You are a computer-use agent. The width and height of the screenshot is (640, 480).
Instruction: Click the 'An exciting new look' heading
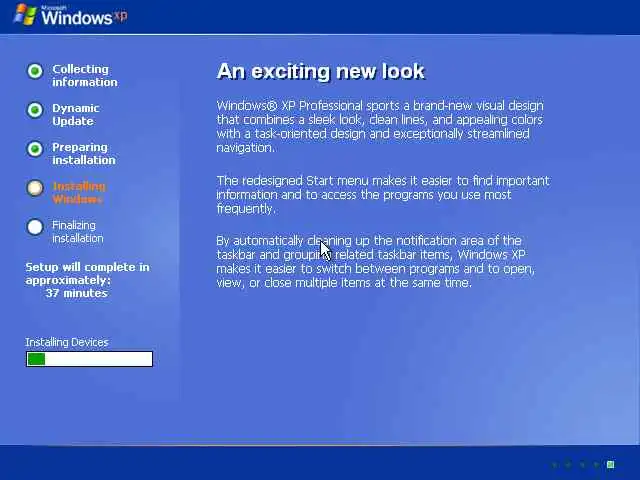click(321, 71)
